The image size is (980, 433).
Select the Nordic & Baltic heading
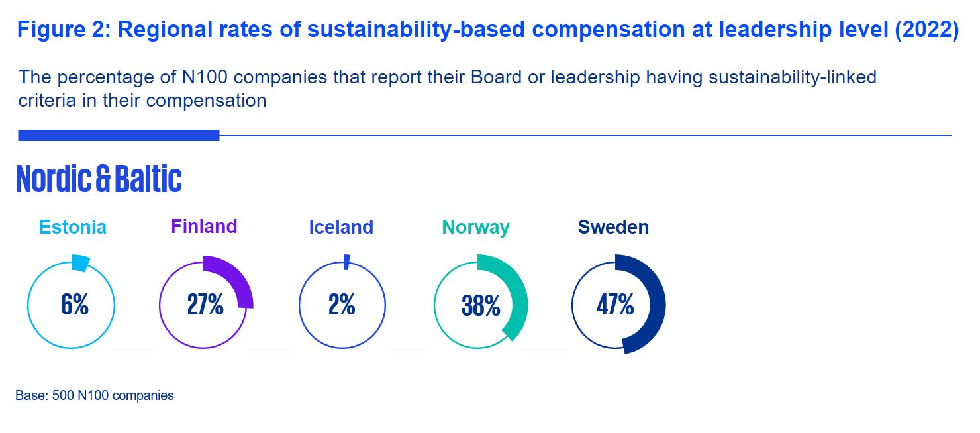(x=99, y=179)
